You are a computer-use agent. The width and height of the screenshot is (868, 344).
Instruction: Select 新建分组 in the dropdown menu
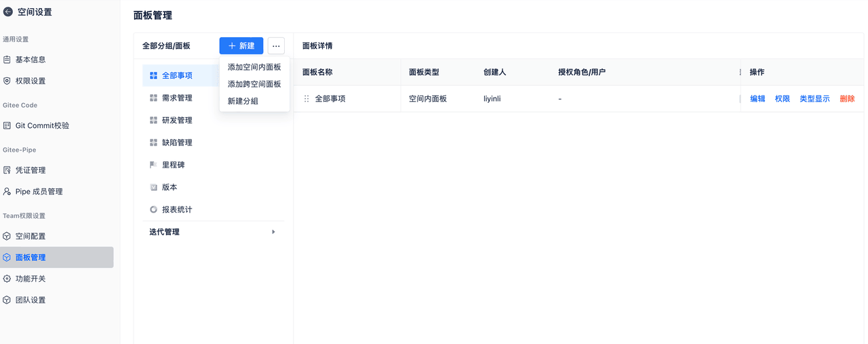pos(243,101)
